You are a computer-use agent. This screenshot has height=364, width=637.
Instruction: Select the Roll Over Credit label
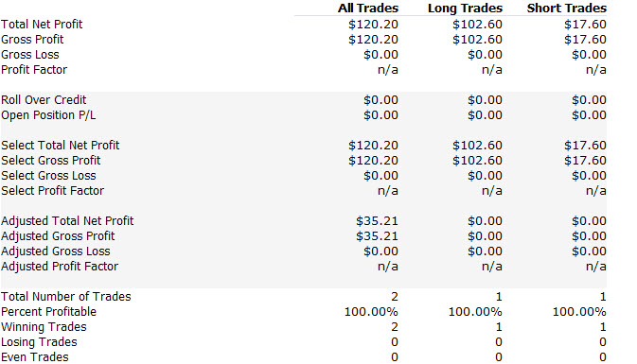coord(44,100)
